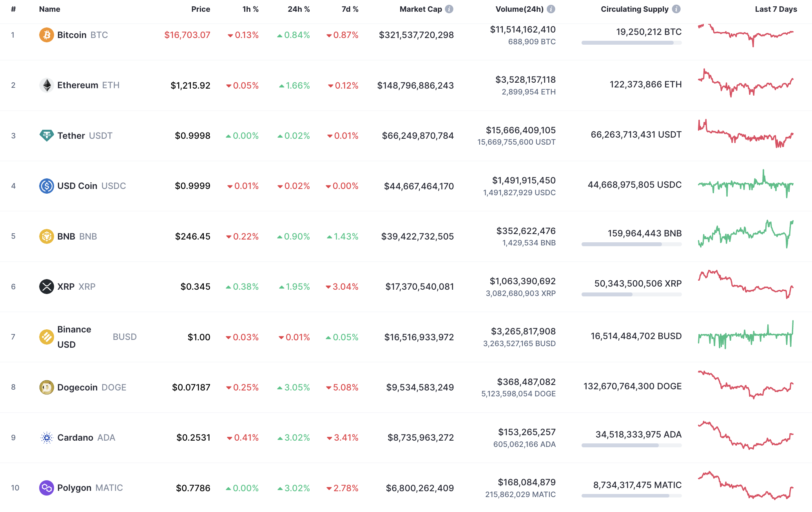Click the Tether USDT logo icon
Image resolution: width=812 pixels, height=512 pixels.
point(47,135)
